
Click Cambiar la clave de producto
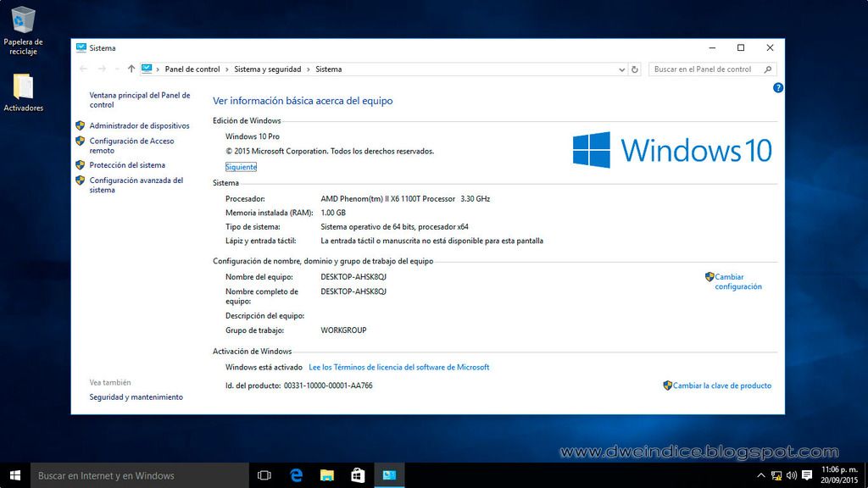721,385
